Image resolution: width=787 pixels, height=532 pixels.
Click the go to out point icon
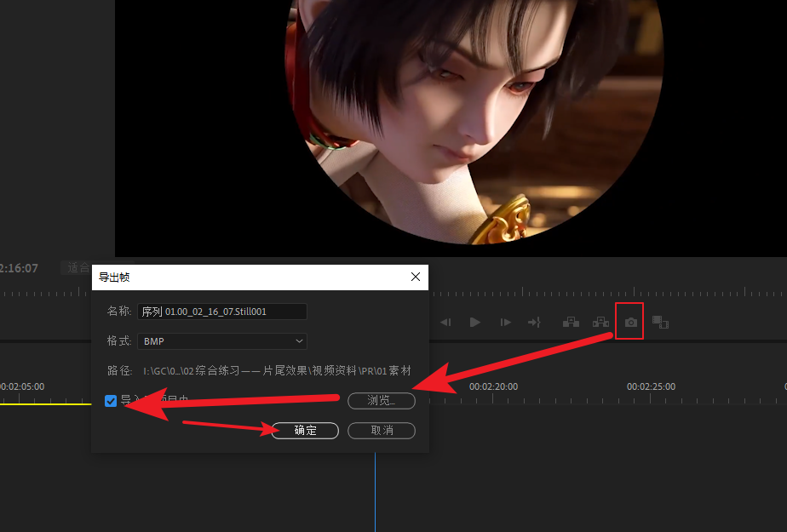(534, 322)
